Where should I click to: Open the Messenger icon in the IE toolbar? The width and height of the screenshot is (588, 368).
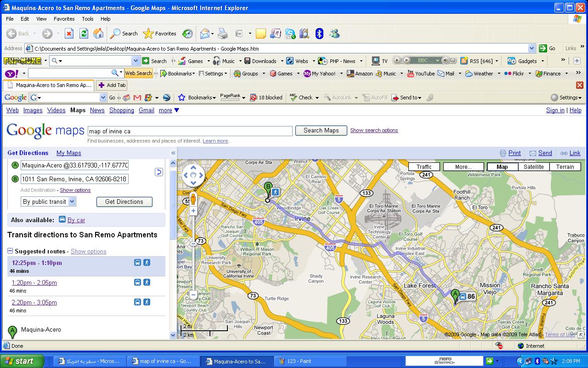334,34
